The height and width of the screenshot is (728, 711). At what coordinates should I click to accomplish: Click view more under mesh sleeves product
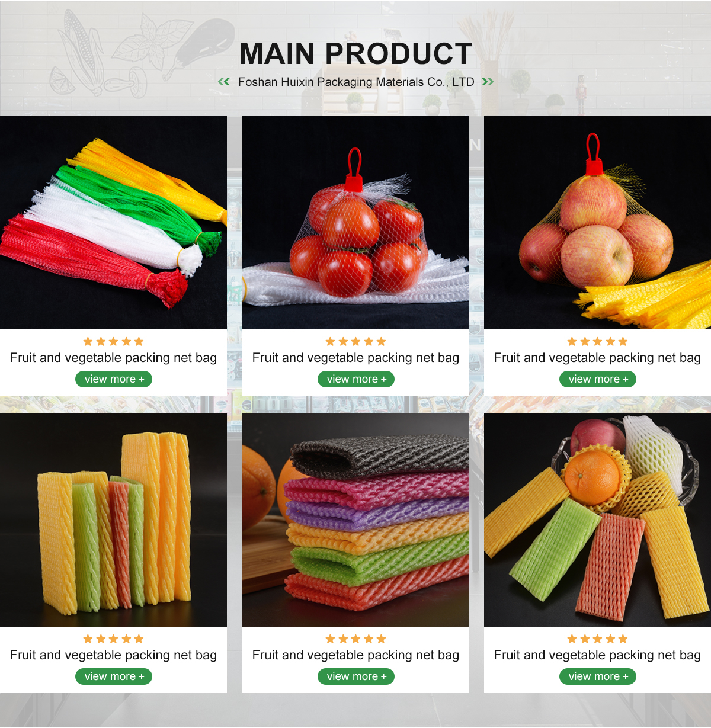114,379
